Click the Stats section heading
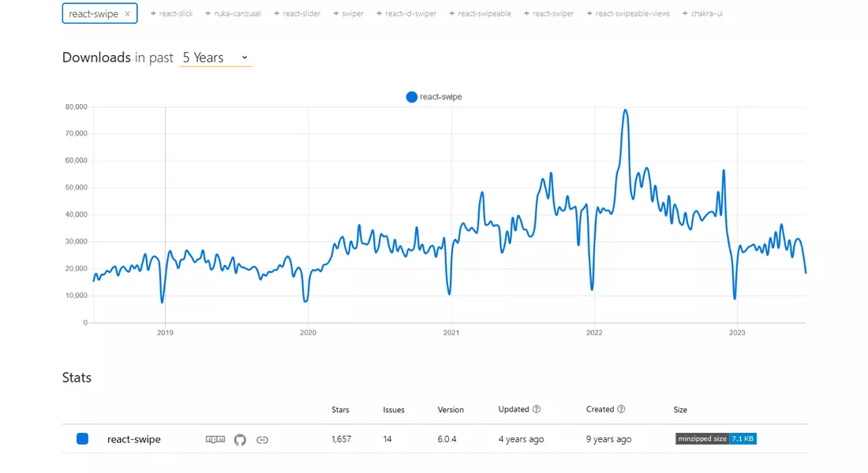The image size is (868, 473). pos(77,378)
